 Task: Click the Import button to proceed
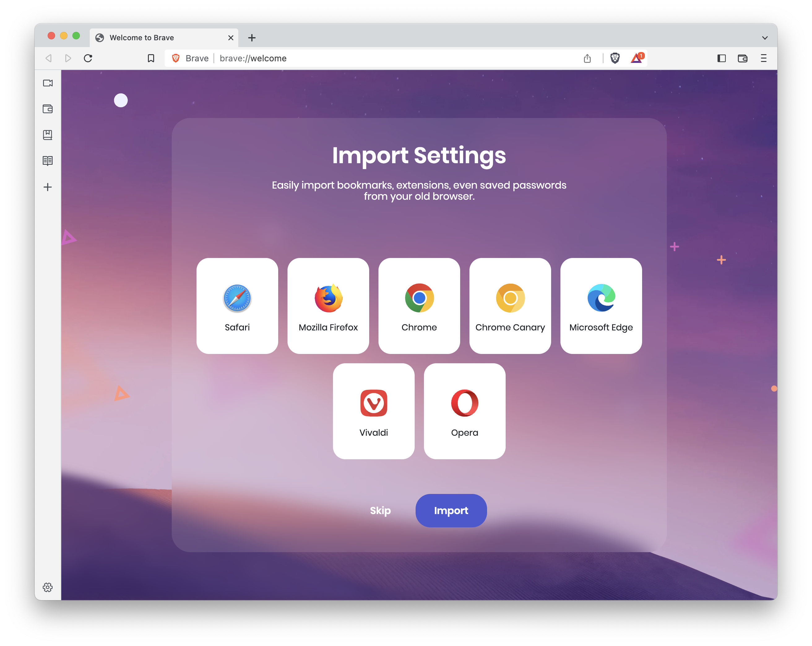point(451,510)
